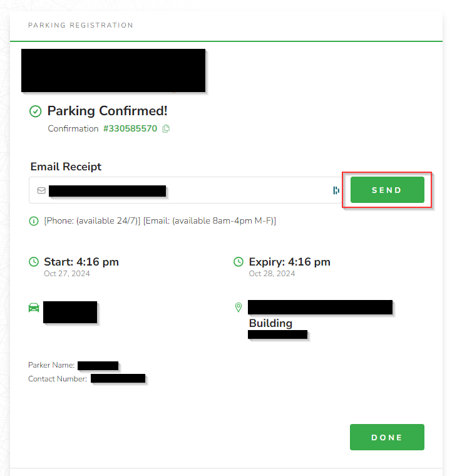Screen dimensions: 467x476
Task: Send the email receipt
Action: (x=387, y=190)
